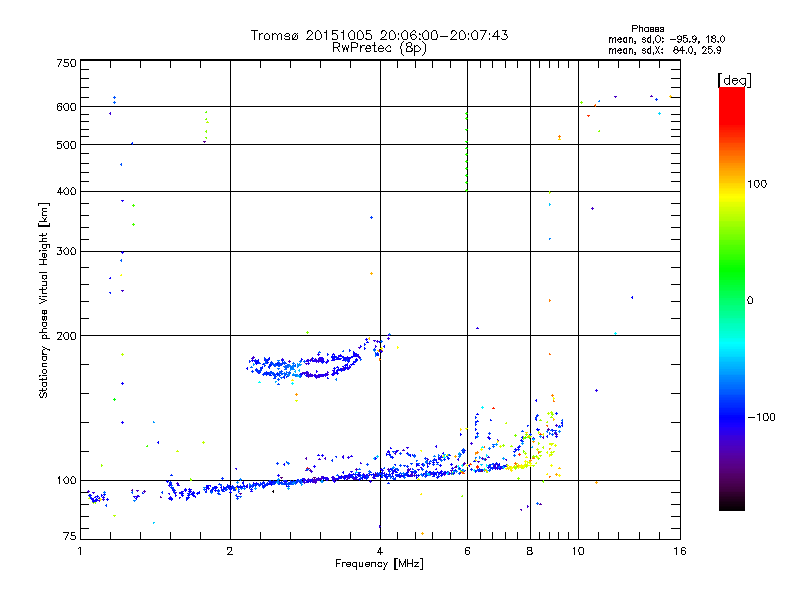Click the y-axis tick value '200'
Viewport: 800px width, 600px height.
[x=66, y=336]
